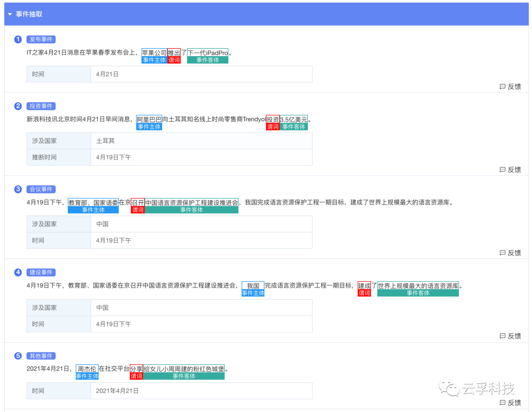This screenshot has width=532, height=412.
Task: Click number 2 event badge
Action: point(18,106)
